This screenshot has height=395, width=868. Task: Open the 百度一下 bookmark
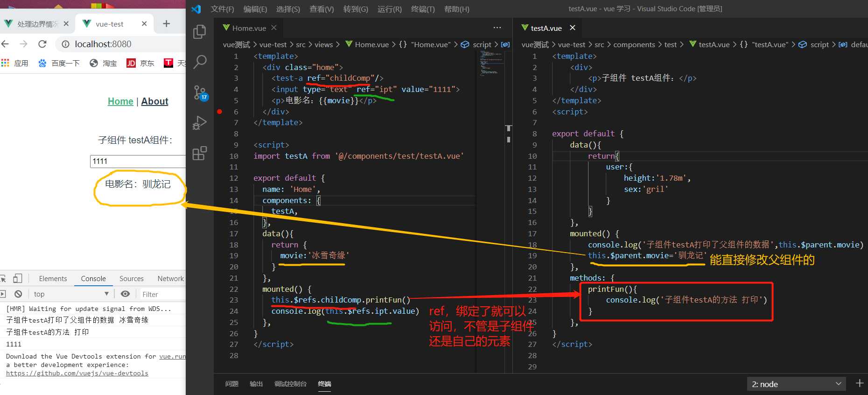pos(59,63)
